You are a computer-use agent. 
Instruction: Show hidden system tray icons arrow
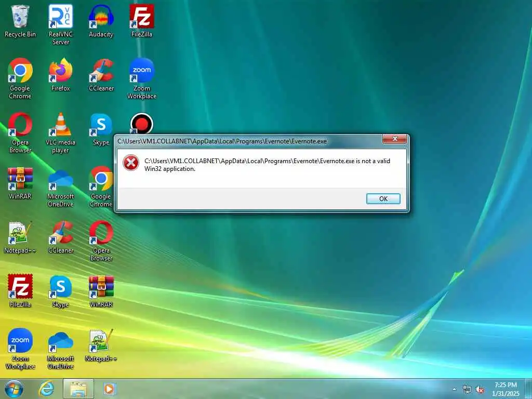(x=454, y=389)
